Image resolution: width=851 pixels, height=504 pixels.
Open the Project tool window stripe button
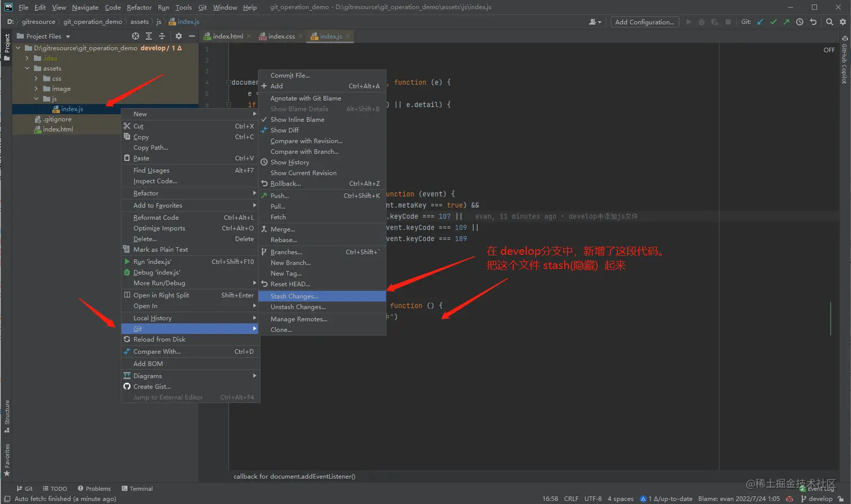tap(7, 47)
